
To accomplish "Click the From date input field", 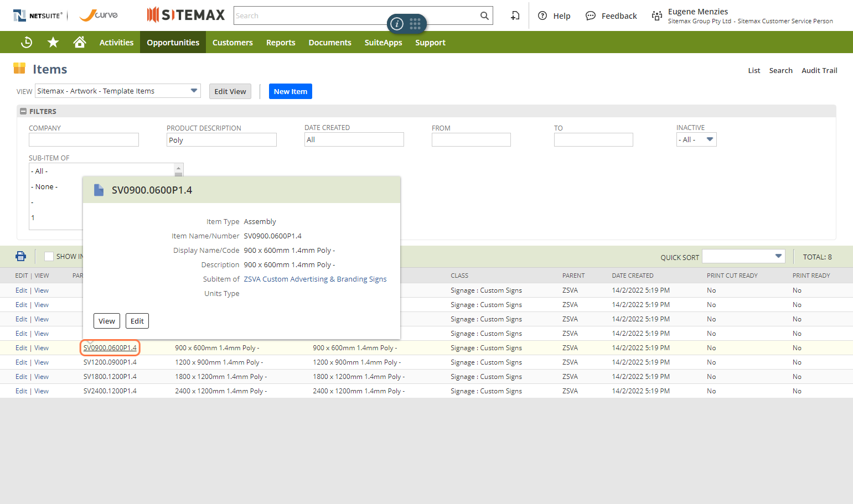I will (471, 140).
